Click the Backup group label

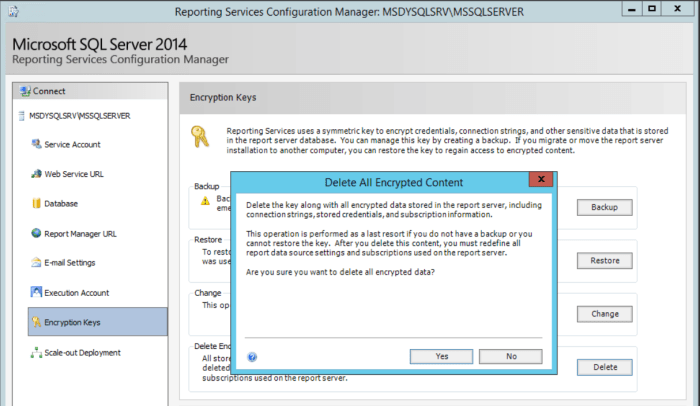pyautogui.click(x=207, y=186)
